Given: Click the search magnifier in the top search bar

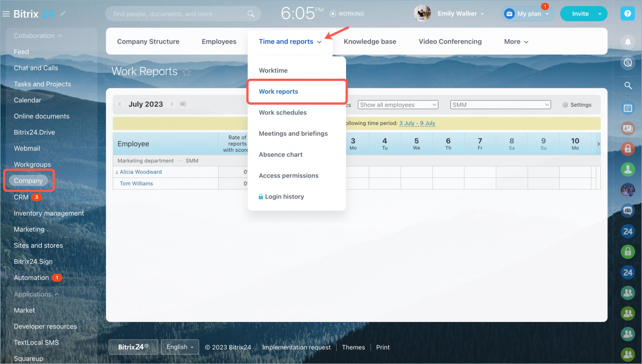Looking at the screenshot, I should 251,14.
